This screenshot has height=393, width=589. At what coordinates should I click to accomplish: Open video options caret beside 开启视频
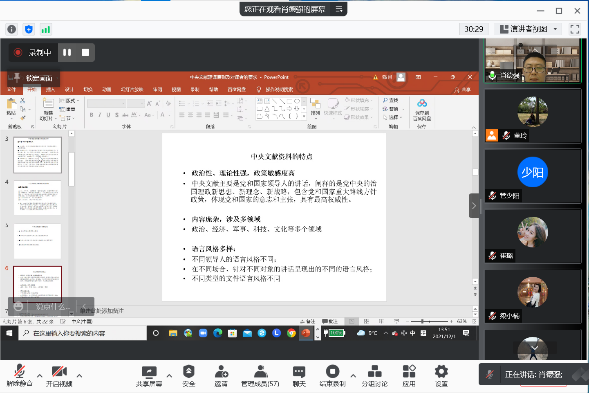pyautogui.click(x=79, y=375)
